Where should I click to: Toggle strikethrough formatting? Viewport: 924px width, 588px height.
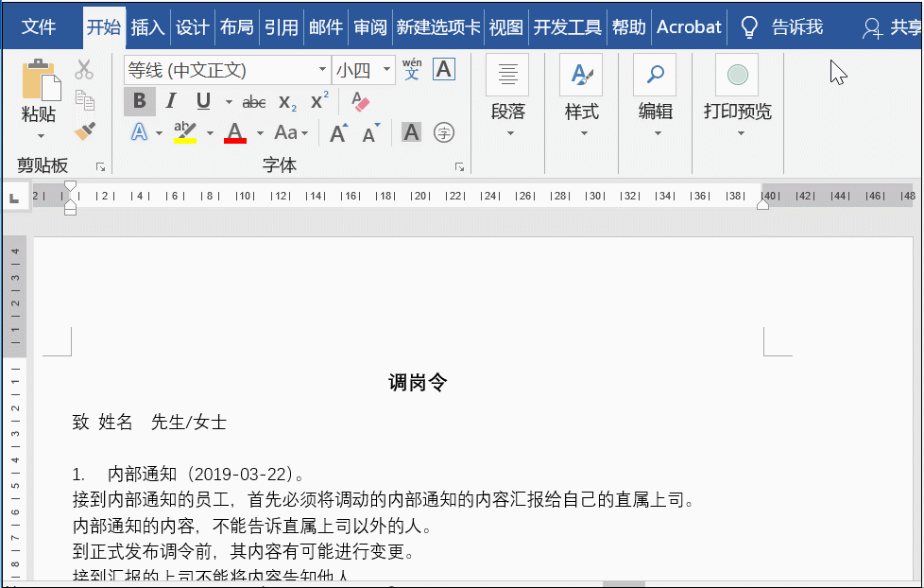pyautogui.click(x=253, y=101)
